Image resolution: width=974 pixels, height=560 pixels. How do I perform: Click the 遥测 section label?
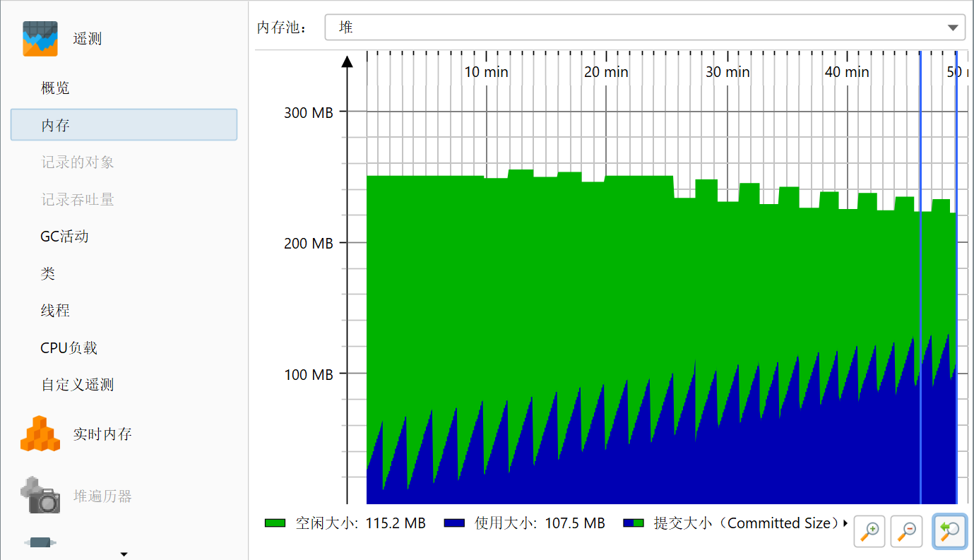88,39
